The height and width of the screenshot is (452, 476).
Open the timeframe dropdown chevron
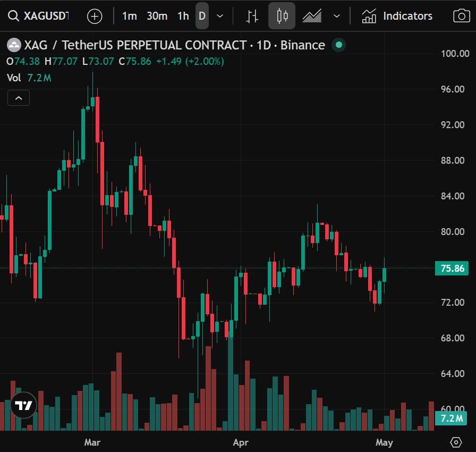pyautogui.click(x=220, y=16)
